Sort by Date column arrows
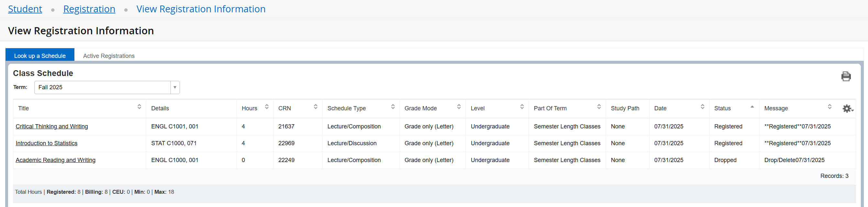This screenshot has width=868, height=207. 702,107
